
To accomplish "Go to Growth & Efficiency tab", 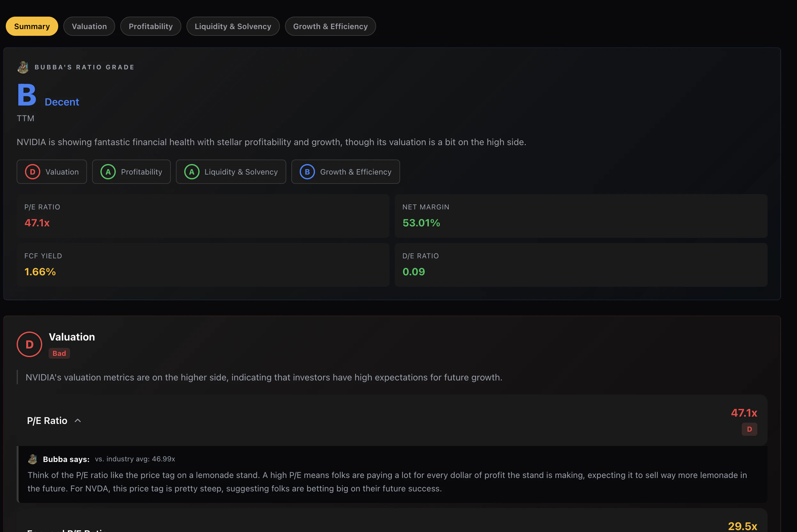I will click(x=330, y=27).
